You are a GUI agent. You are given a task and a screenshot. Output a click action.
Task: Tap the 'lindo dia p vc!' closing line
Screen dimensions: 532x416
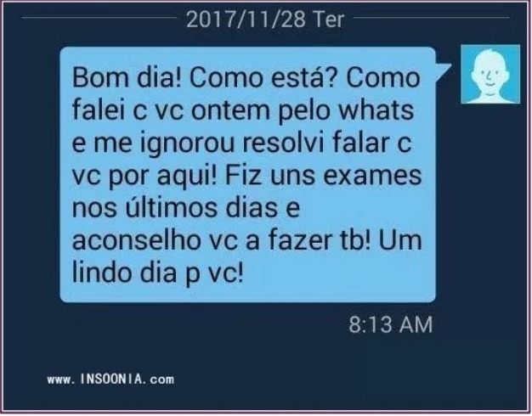tap(158, 273)
